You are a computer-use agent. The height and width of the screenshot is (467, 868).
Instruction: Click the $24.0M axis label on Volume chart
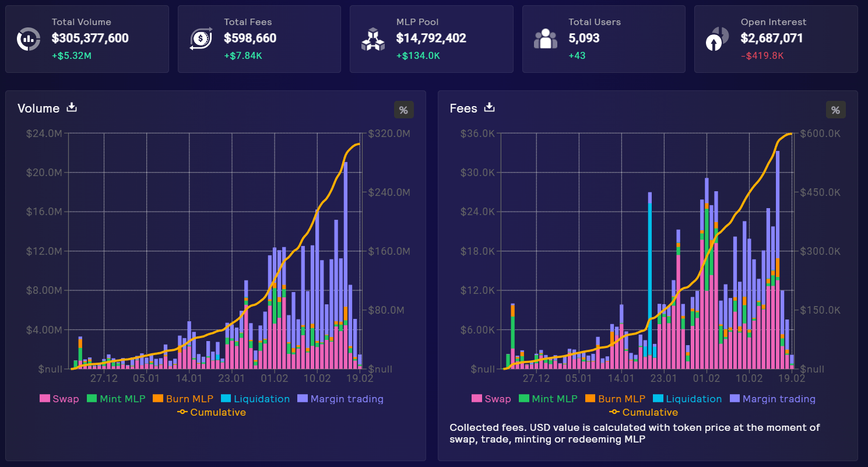click(44, 134)
